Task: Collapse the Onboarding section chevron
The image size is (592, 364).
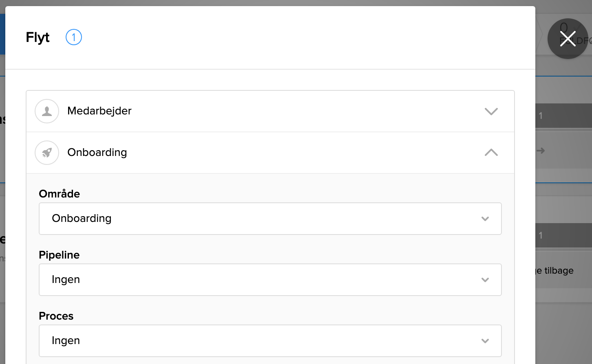Action: [491, 153]
